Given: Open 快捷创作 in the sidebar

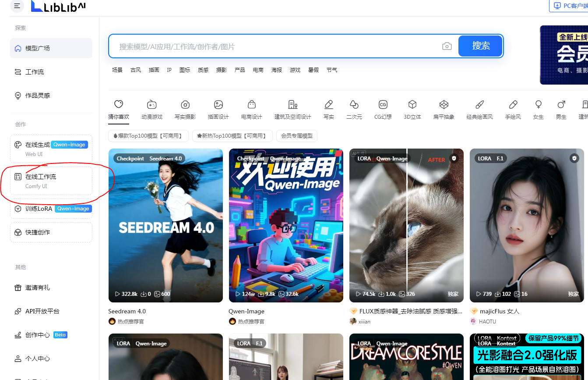Looking at the screenshot, I should (x=51, y=232).
